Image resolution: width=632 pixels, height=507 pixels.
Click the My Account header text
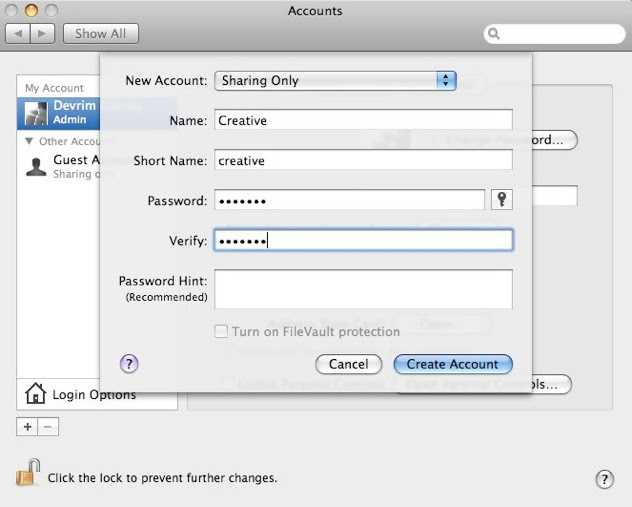pos(54,88)
